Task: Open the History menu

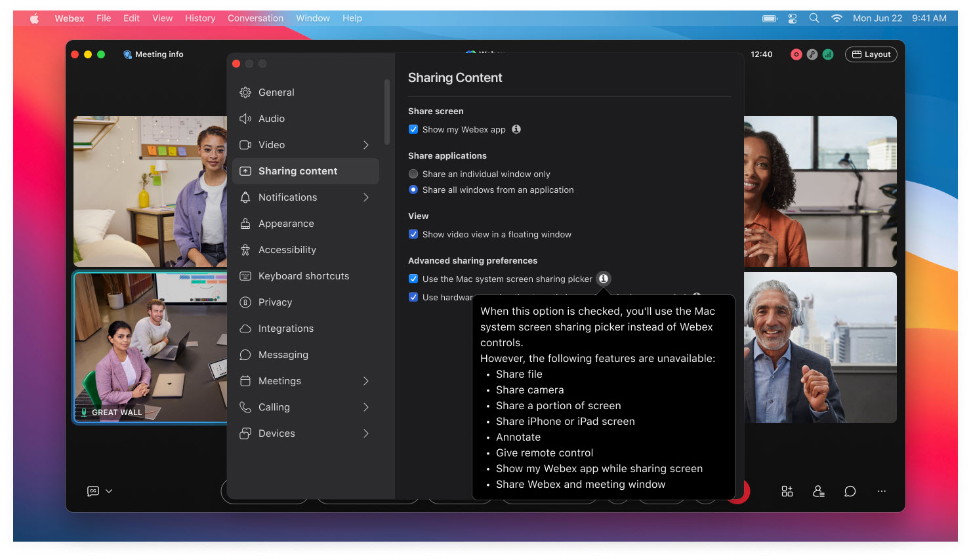Action: (200, 18)
